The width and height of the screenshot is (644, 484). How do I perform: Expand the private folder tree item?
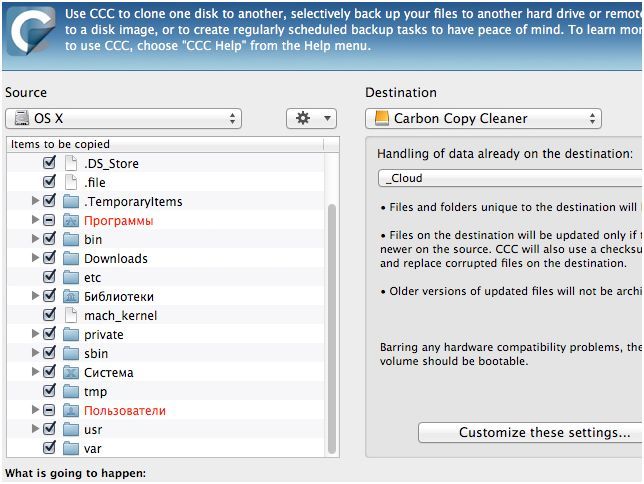[36, 334]
